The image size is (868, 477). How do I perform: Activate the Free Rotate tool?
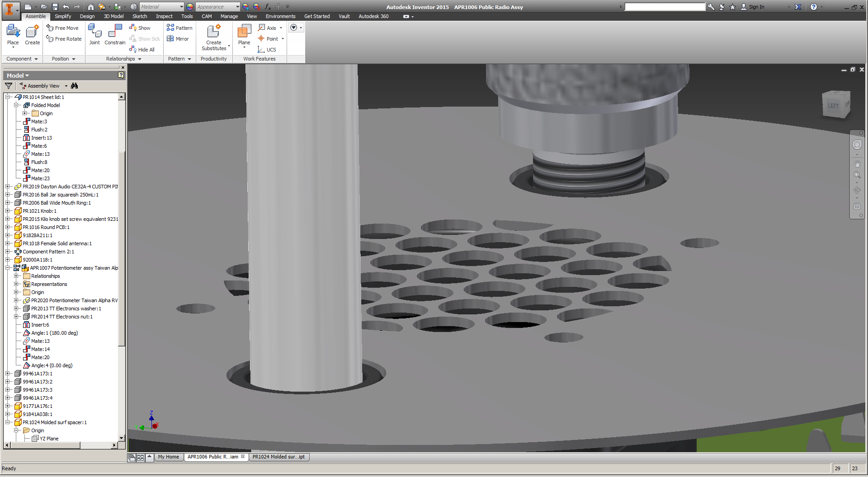[x=64, y=39]
